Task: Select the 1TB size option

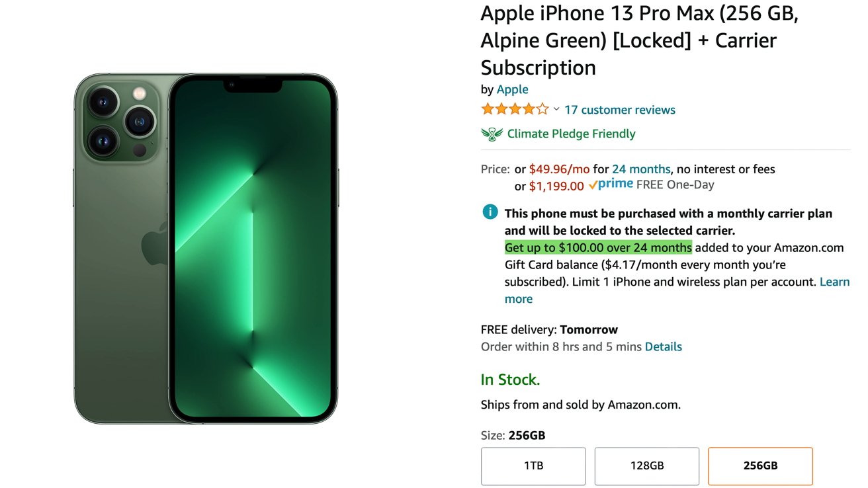Action: click(533, 466)
